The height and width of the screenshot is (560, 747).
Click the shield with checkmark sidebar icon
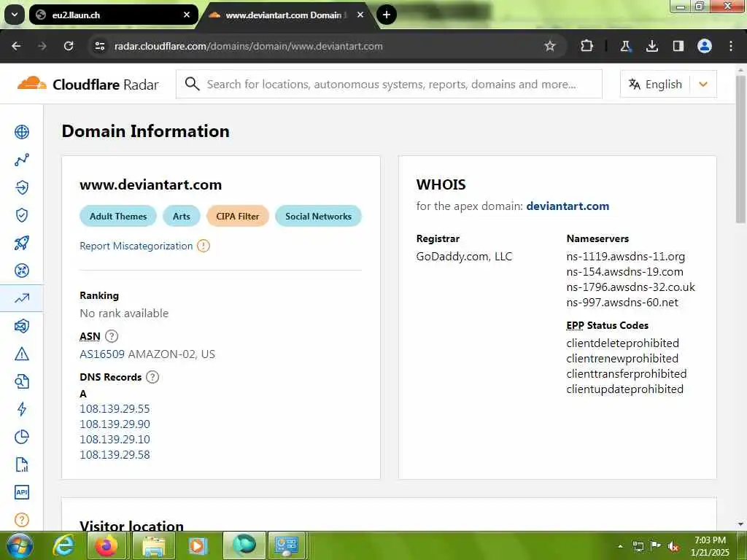coord(22,215)
